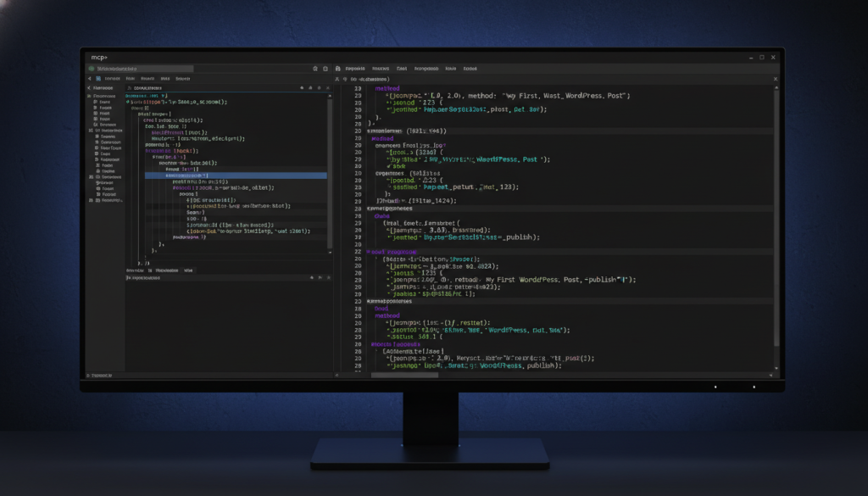
Task: Click the more actions ellipsis icon on the editor panel
Action: 318,88
